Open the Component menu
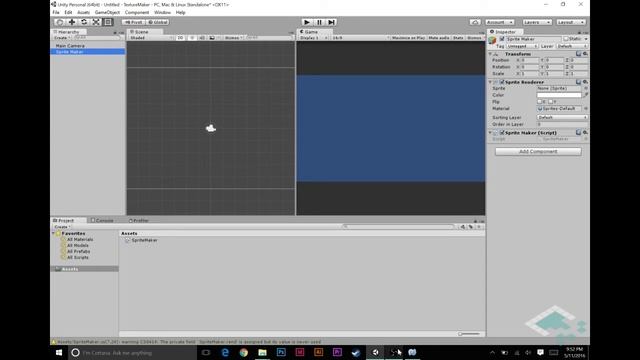The height and width of the screenshot is (360, 640). 137,12
